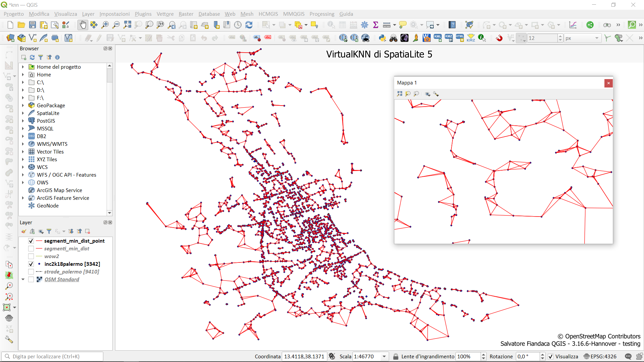Expand the OSM Standard layer group

[23, 279]
